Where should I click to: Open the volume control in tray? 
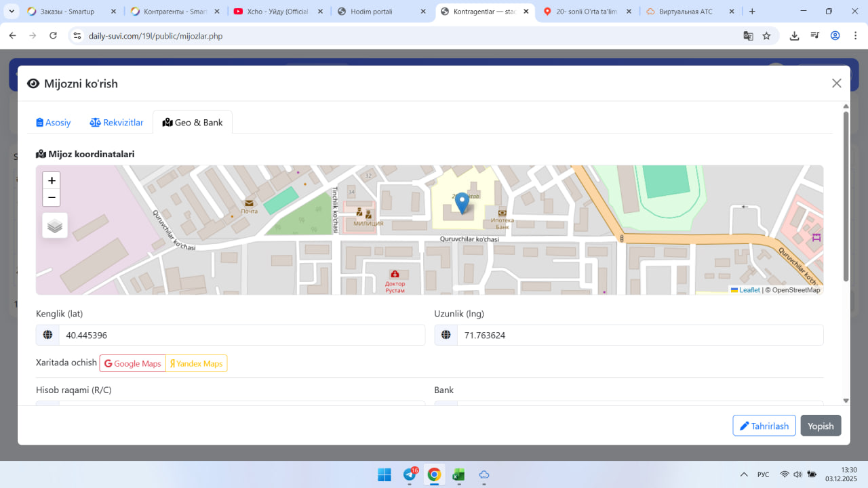point(797,474)
